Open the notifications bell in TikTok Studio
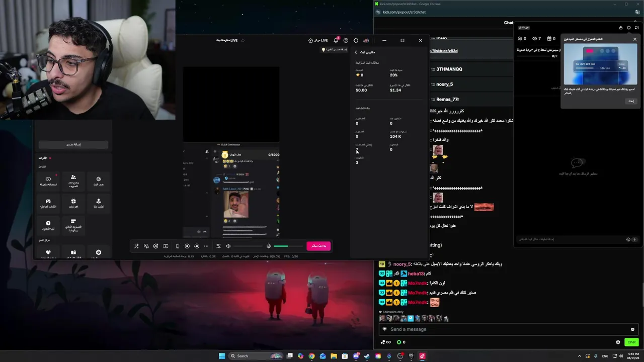Screen dimensions: 644x362 (336, 40)
